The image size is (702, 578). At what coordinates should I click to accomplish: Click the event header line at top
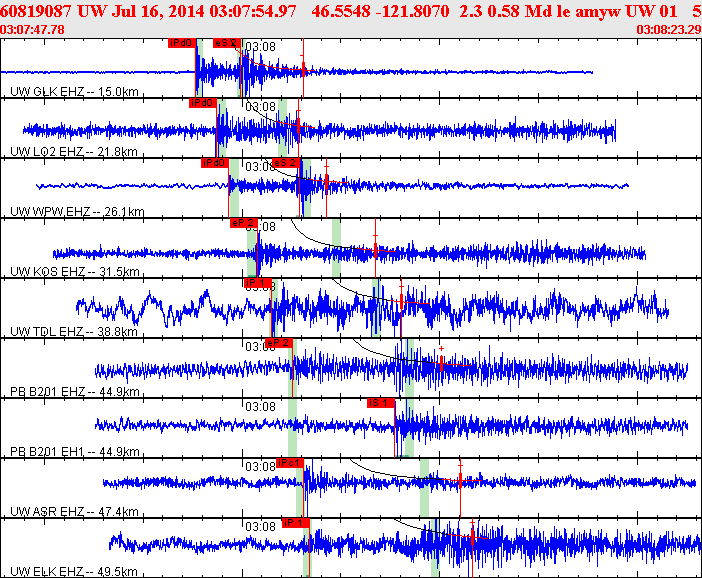point(351,11)
